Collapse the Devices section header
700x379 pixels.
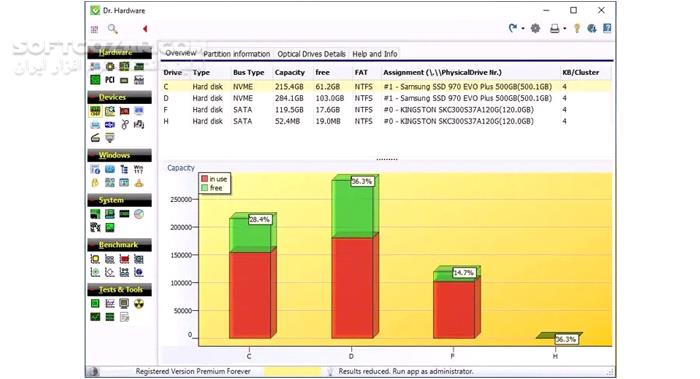click(119, 97)
